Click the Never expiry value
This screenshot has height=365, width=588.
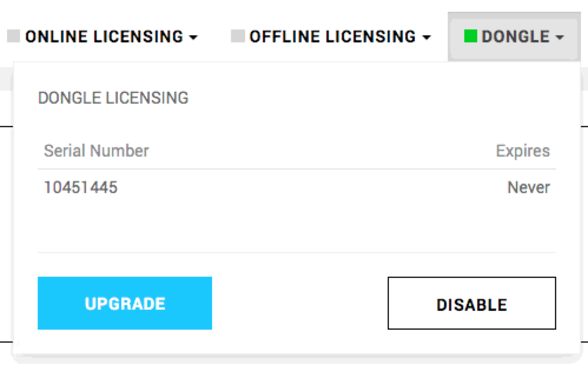(528, 187)
